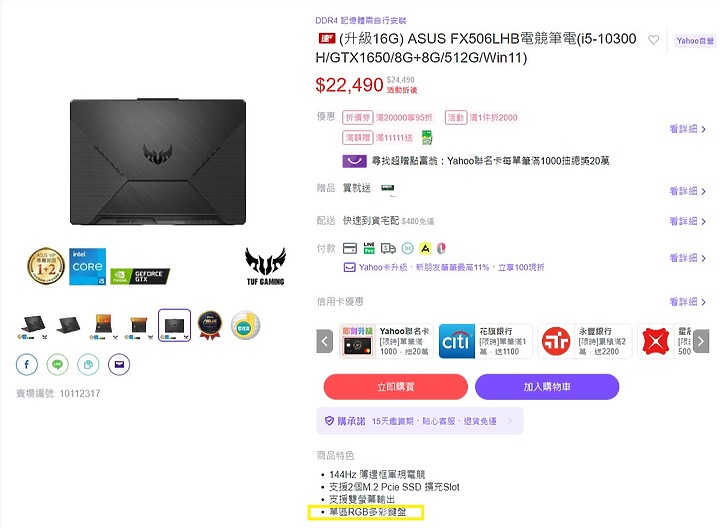Show previous credit card offers arrow
This screenshot has height=528, width=720.
tap(325, 341)
